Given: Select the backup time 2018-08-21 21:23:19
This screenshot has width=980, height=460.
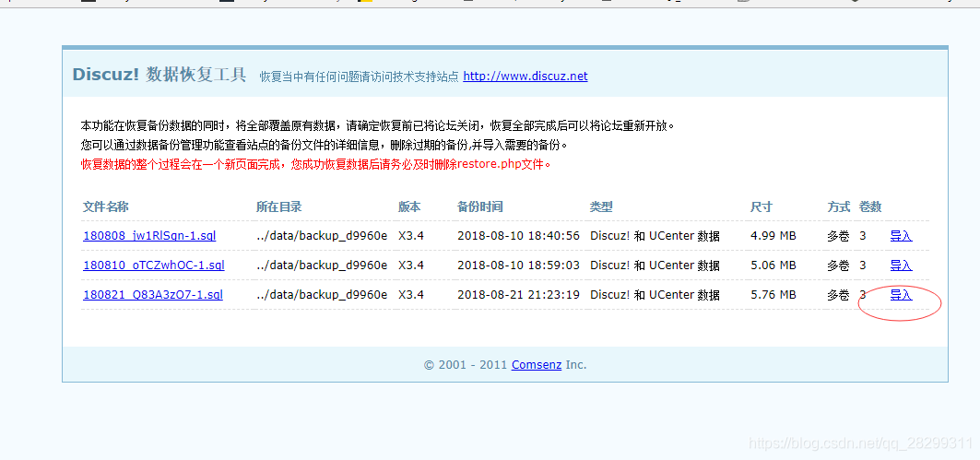Looking at the screenshot, I should [519, 295].
